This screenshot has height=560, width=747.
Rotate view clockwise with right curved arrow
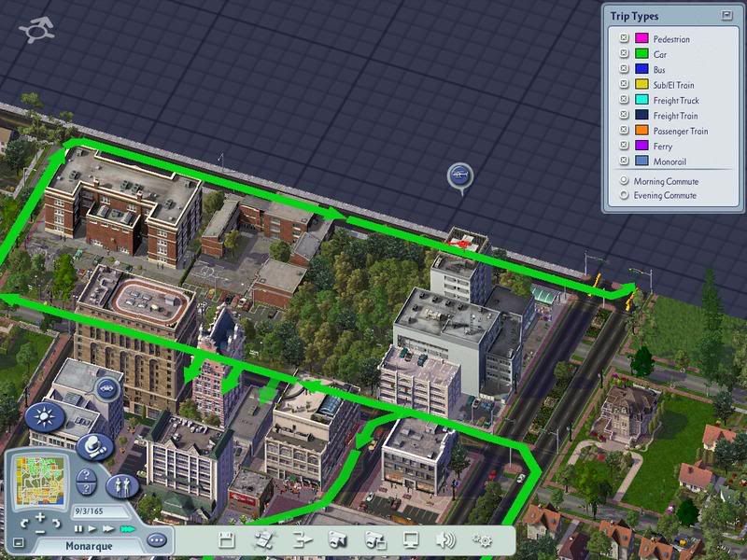tap(57, 524)
